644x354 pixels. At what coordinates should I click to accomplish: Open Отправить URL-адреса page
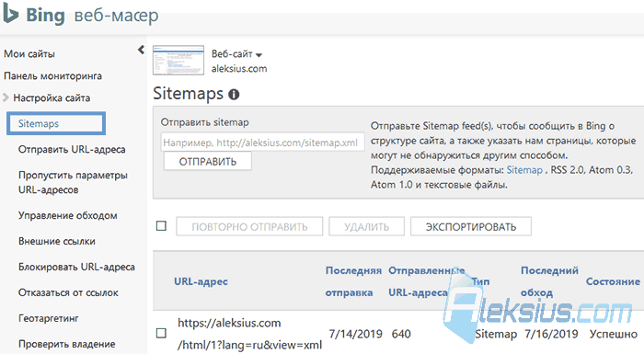pos(72,150)
